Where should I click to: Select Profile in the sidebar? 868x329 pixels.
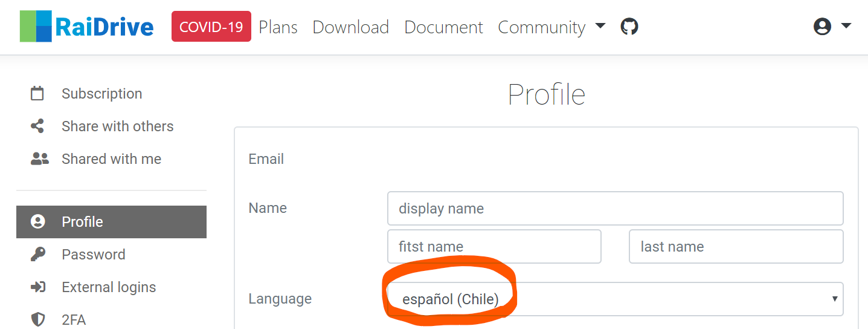click(111, 222)
